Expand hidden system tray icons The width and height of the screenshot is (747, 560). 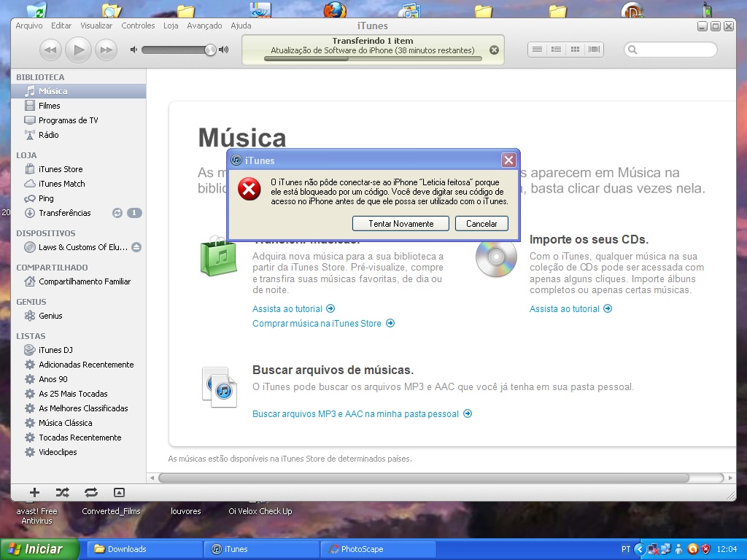pyautogui.click(x=640, y=550)
